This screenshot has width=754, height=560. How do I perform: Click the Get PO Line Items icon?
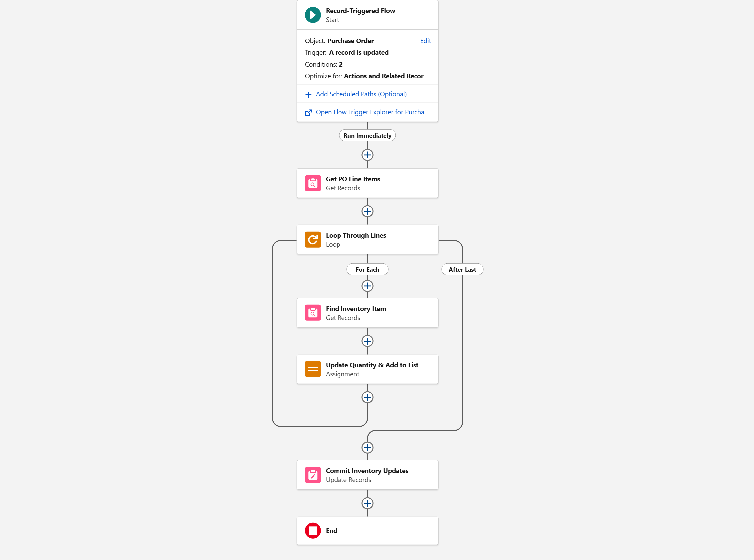(x=312, y=183)
